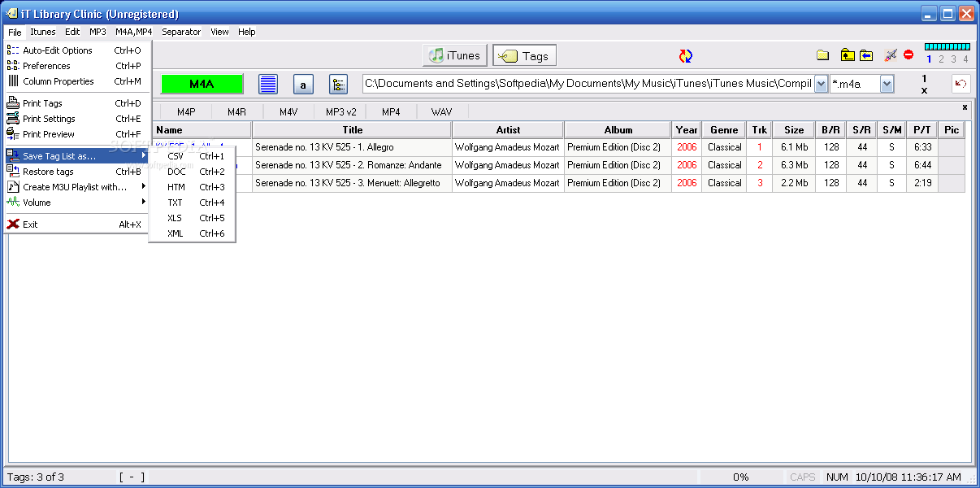Sort by the Album column header
980x488 pixels.
(x=618, y=129)
